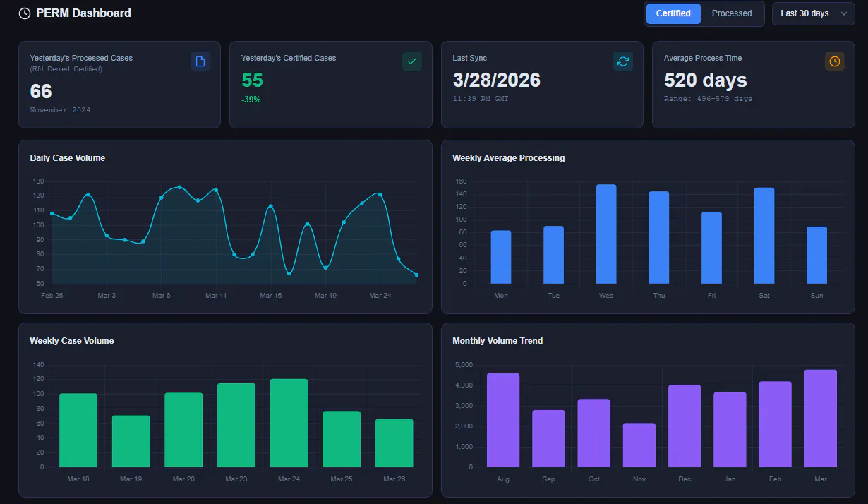Select the Aug bar in Monthly Volume Trend
This screenshot has height=504, width=868.
click(503, 420)
